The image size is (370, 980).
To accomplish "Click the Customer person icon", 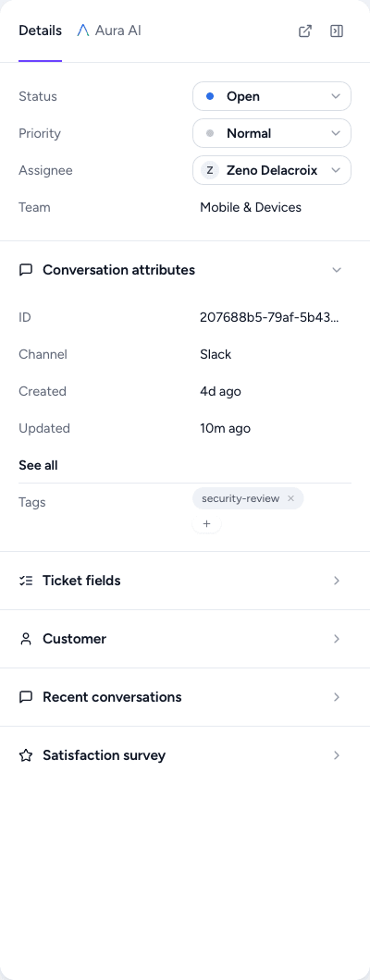I will point(26,639).
